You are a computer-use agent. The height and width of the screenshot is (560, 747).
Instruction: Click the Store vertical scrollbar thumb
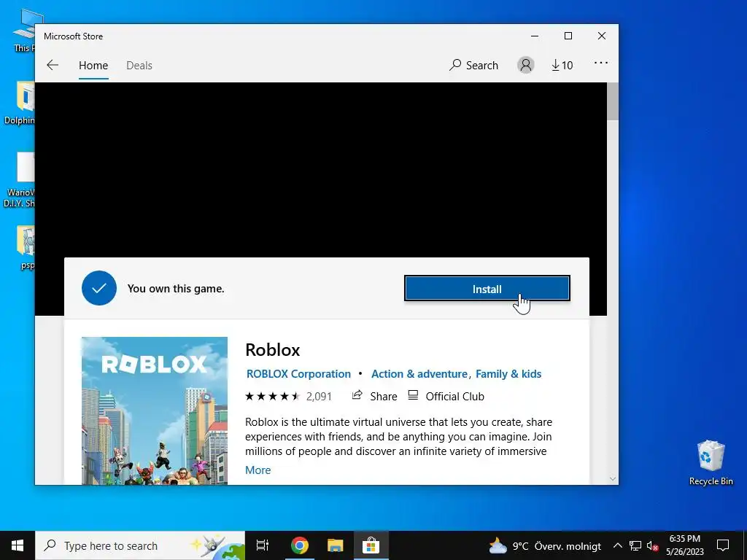click(613, 101)
